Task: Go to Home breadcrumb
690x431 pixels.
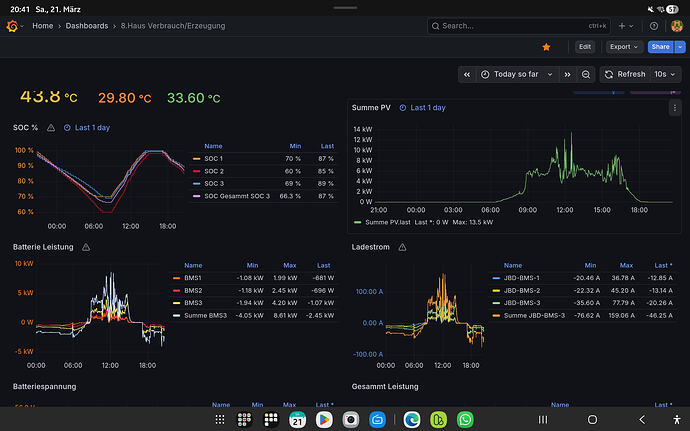Action: (x=42, y=26)
